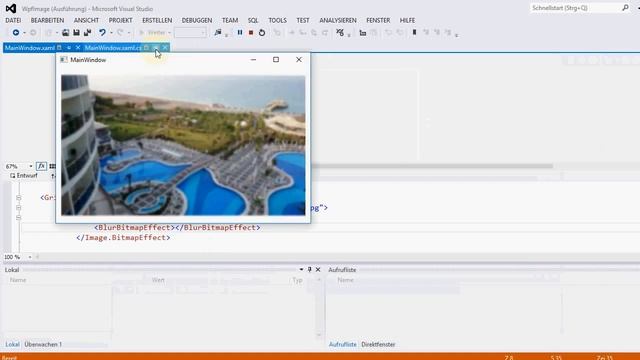
Task: Click the scissors-like tool icon in the toolbar
Action: [340, 33]
